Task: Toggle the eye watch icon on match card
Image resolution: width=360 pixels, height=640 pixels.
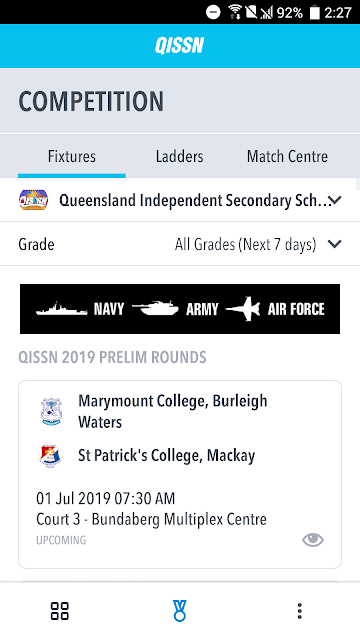Action: tap(313, 540)
